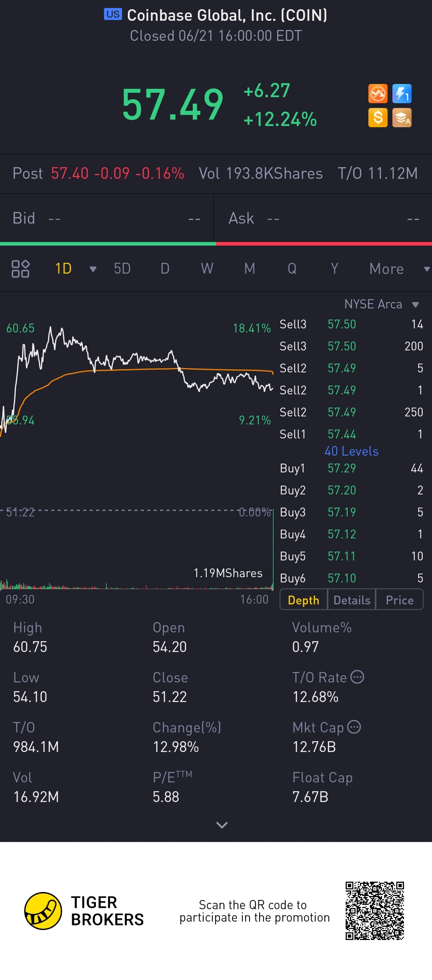
Task: Tap the Buy2 57.20 order row
Action: click(351, 490)
